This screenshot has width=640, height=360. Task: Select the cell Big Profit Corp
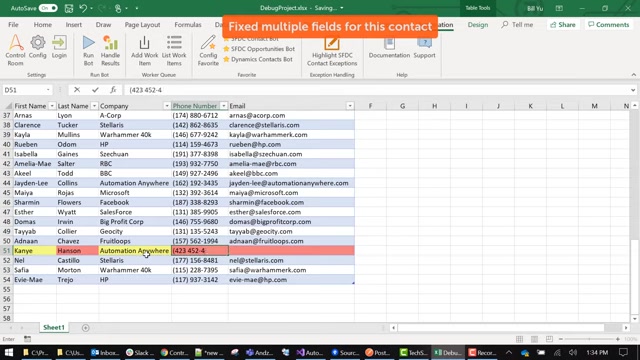[135, 222]
